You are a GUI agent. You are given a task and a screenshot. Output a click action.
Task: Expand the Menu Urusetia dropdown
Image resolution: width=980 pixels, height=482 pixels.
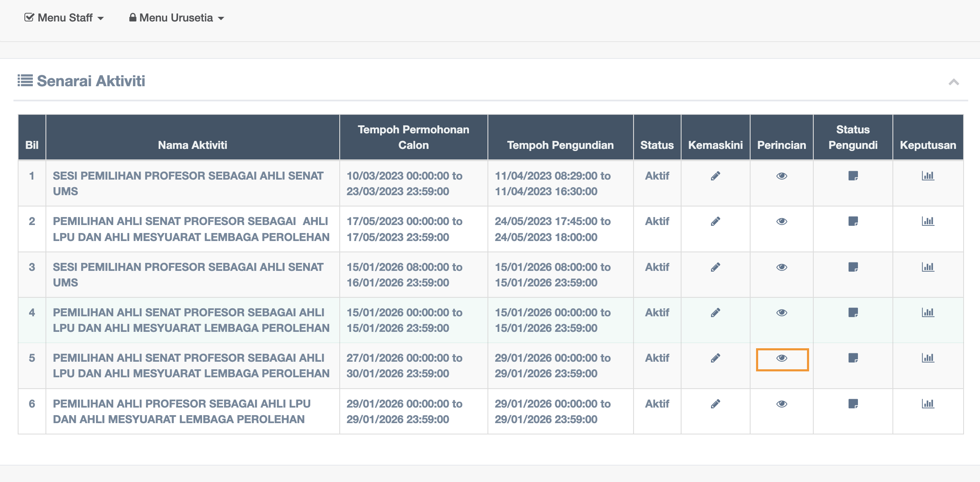pyautogui.click(x=176, y=18)
